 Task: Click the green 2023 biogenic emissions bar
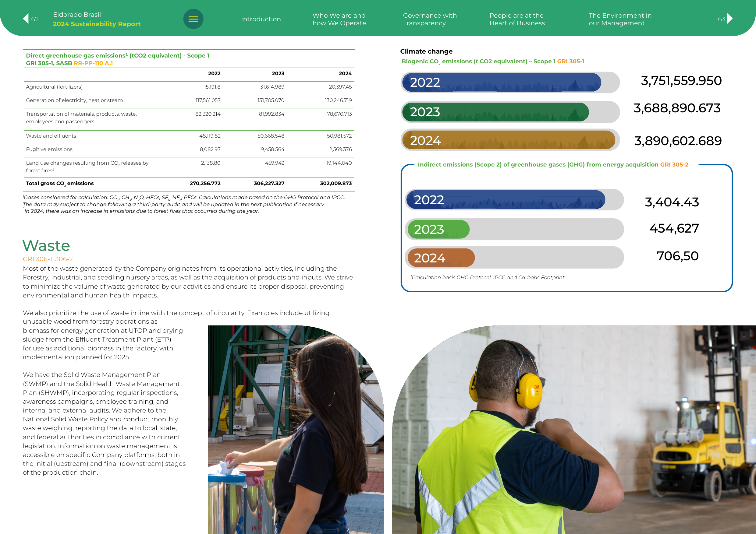(495, 112)
